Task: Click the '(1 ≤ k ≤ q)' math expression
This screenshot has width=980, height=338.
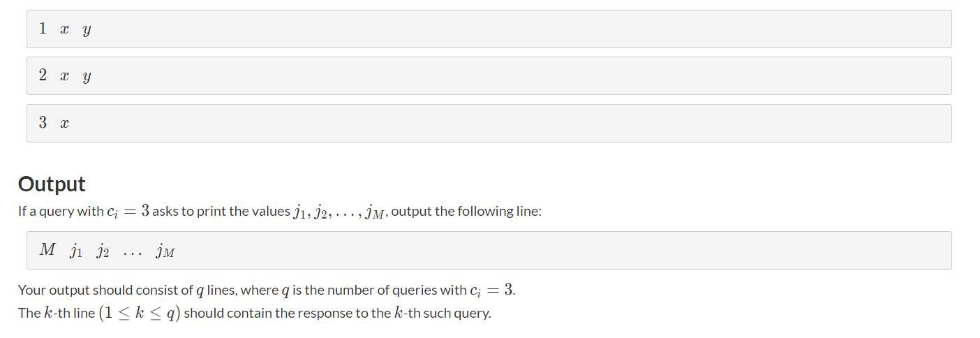Action: pyautogui.click(x=140, y=313)
